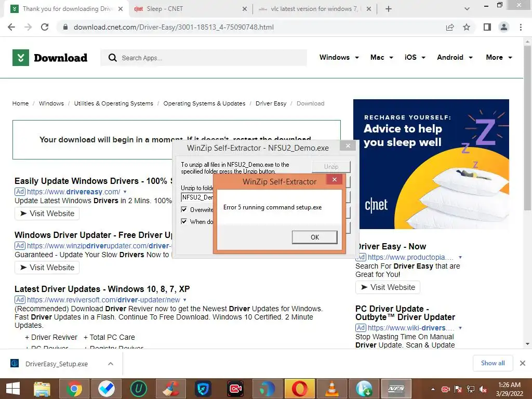Click Show all downloads
The height and width of the screenshot is (399, 532).
493,363
